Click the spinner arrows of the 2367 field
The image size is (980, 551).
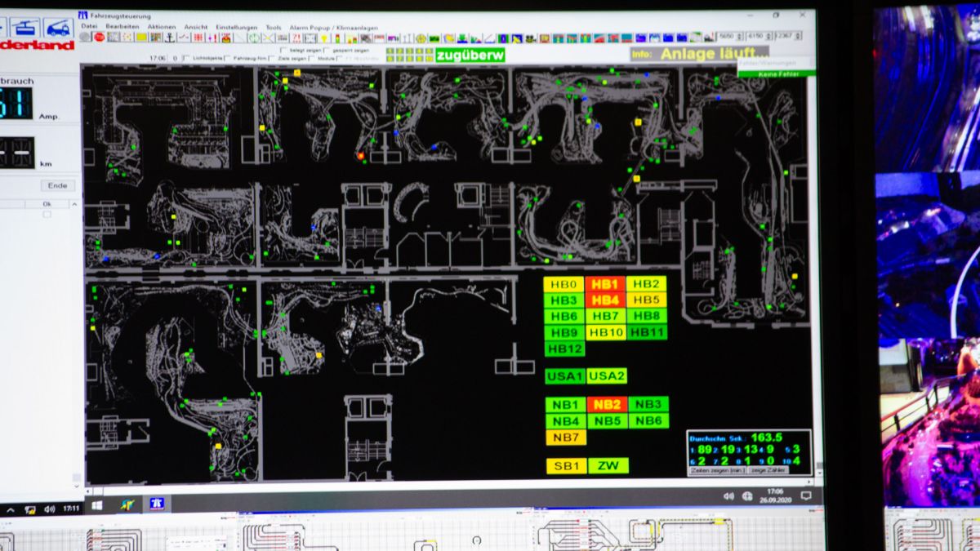(x=797, y=36)
